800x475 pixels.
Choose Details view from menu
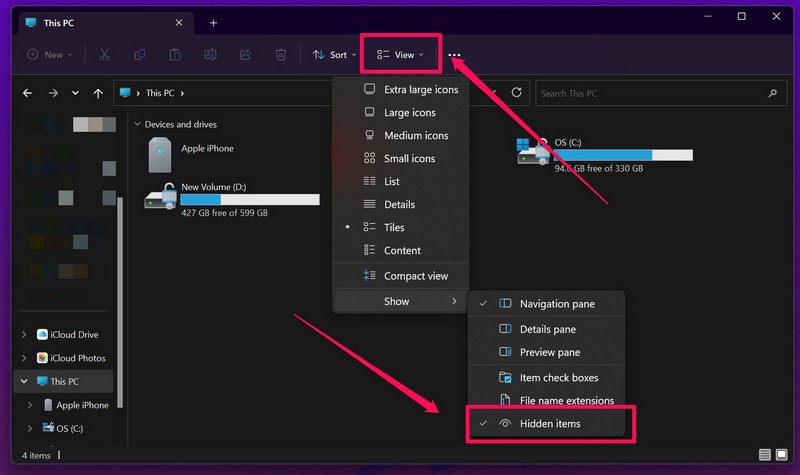coord(399,204)
